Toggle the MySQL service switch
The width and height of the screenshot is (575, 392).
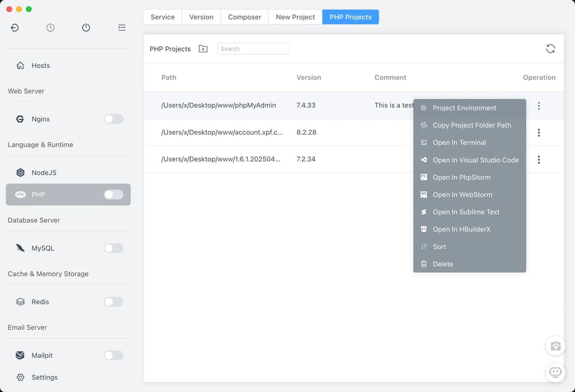coord(113,248)
